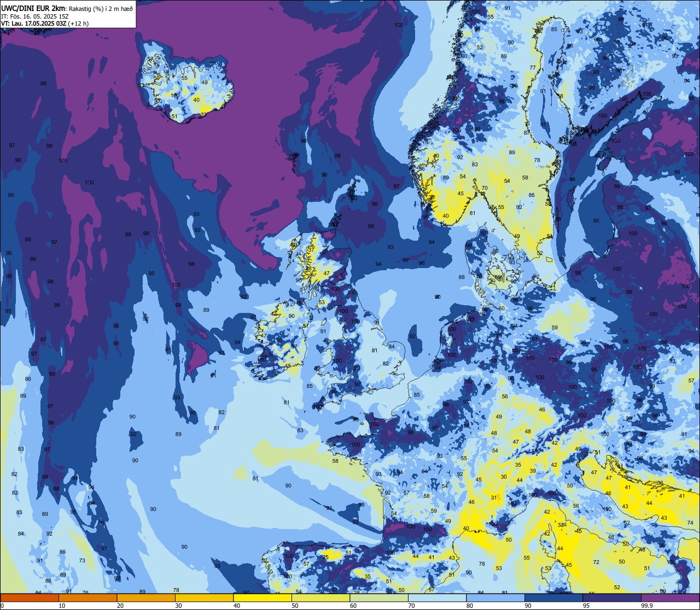Viewport: 700px width, 610px height.
Task: Pick the pale yellow 50–60 legend swatch
Action: coord(320,598)
